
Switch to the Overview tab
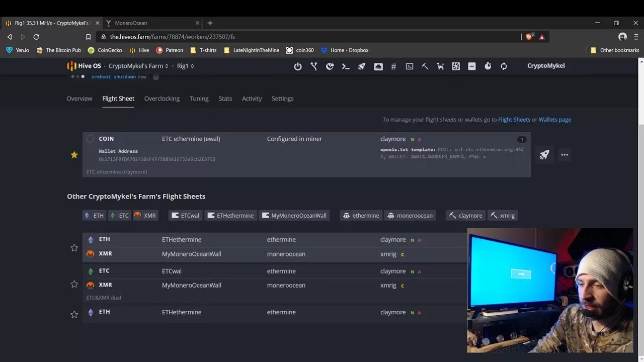click(x=79, y=99)
